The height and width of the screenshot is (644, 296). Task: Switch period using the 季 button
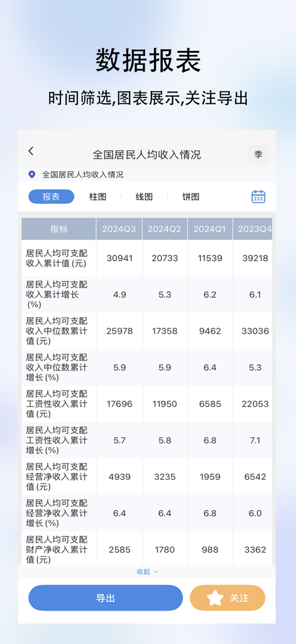[258, 155]
